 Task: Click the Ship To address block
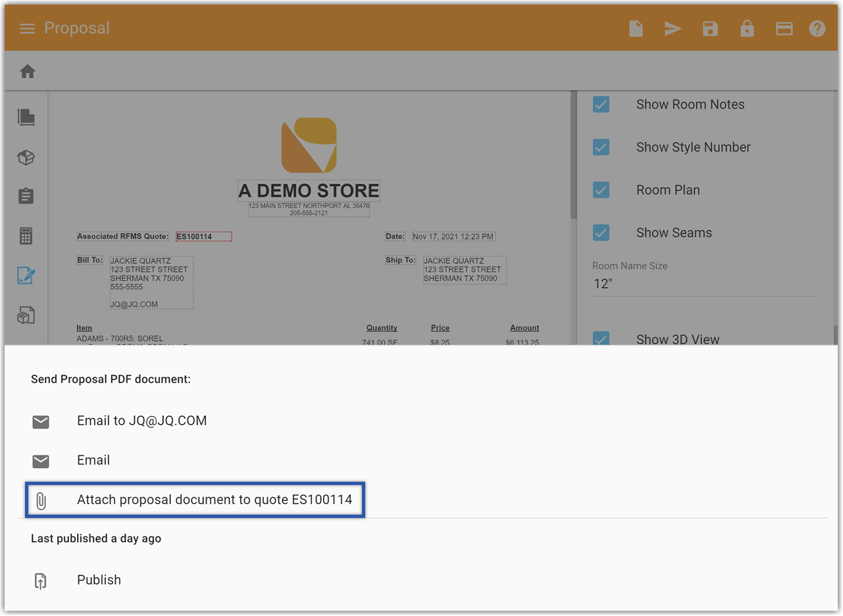(465, 270)
